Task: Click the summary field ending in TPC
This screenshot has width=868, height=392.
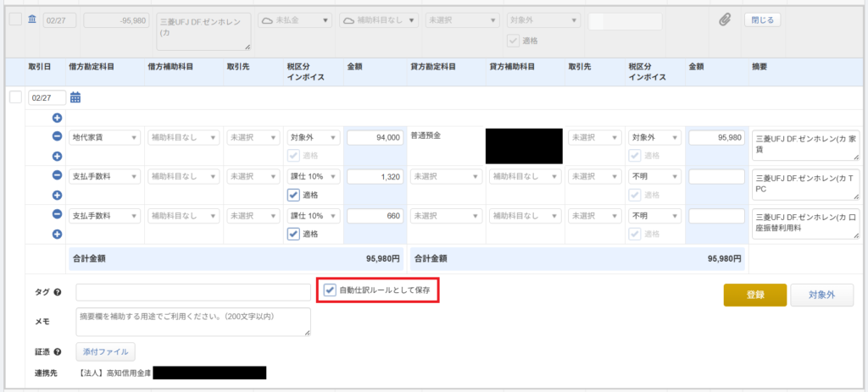Action: pyautogui.click(x=805, y=185)
